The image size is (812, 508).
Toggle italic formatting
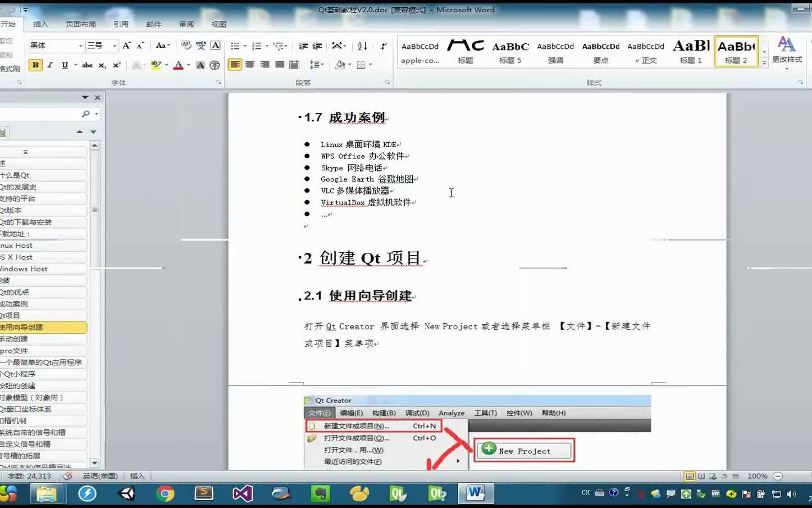(50, 65)
